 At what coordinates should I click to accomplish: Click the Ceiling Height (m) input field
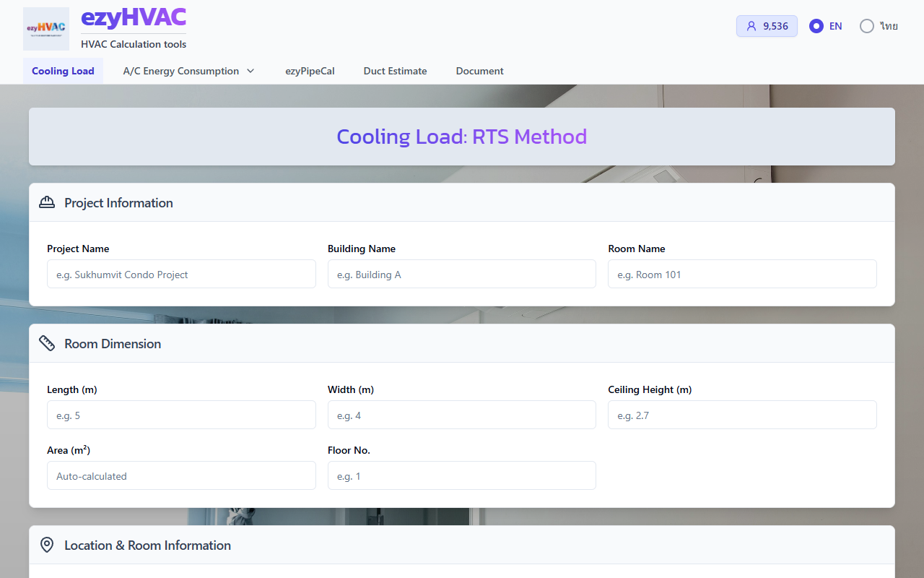coord(742,415)
